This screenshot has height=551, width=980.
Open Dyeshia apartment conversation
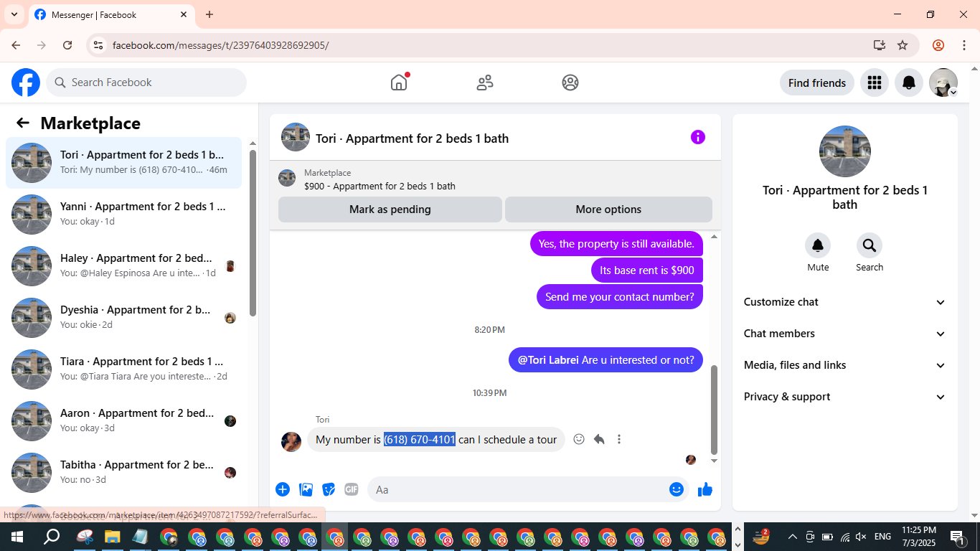click(x=123, y=318)
